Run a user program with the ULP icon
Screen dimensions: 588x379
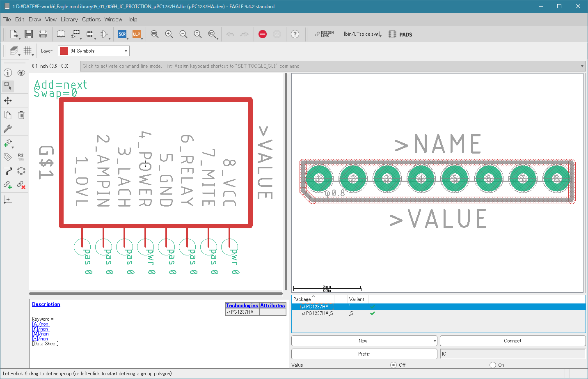[x=137, y=34]
